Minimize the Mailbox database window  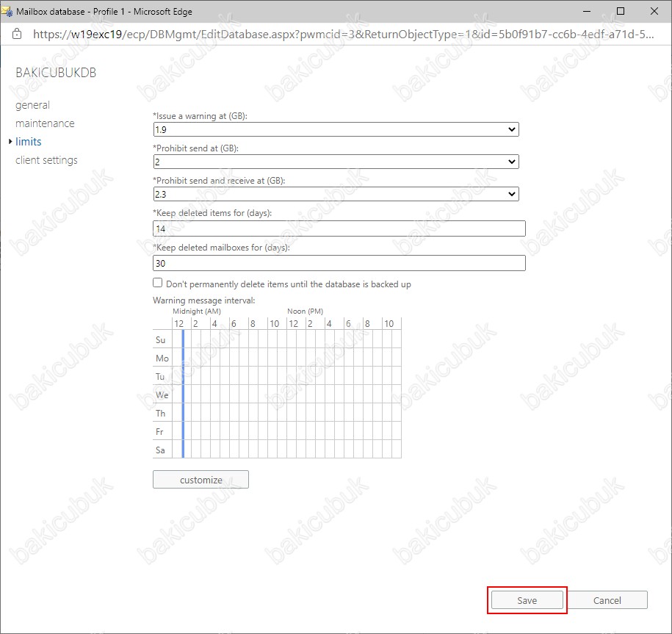tap(587, 11)
